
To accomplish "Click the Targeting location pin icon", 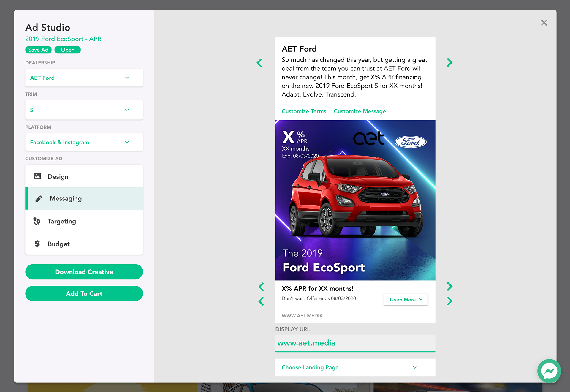I will click(x=37, y=221).
